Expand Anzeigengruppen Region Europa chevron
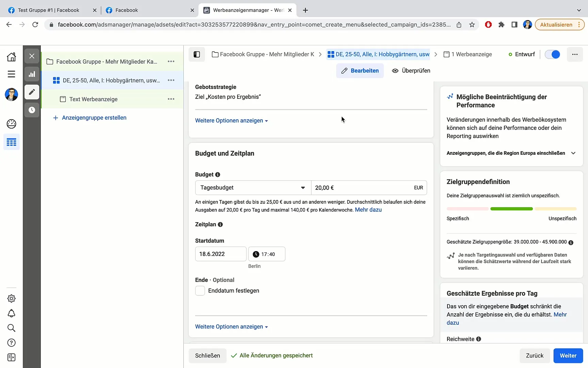The image size is (588, 368). (x=573, y=153)
